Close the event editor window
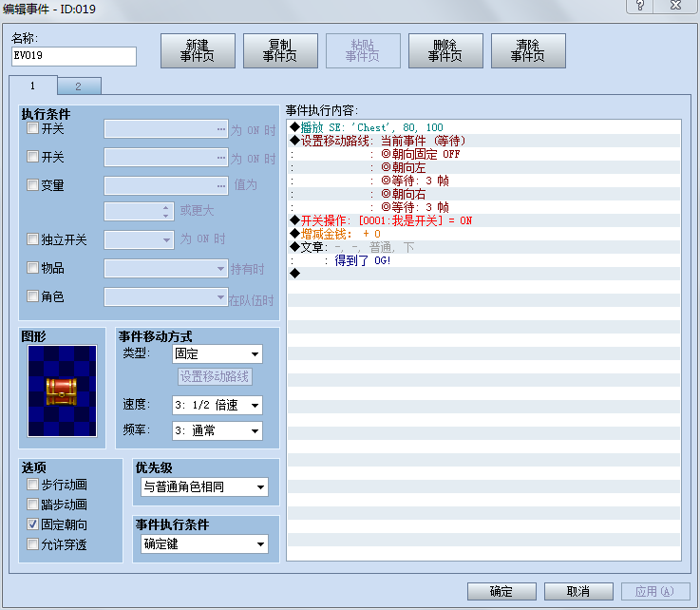 click(676, 6)
